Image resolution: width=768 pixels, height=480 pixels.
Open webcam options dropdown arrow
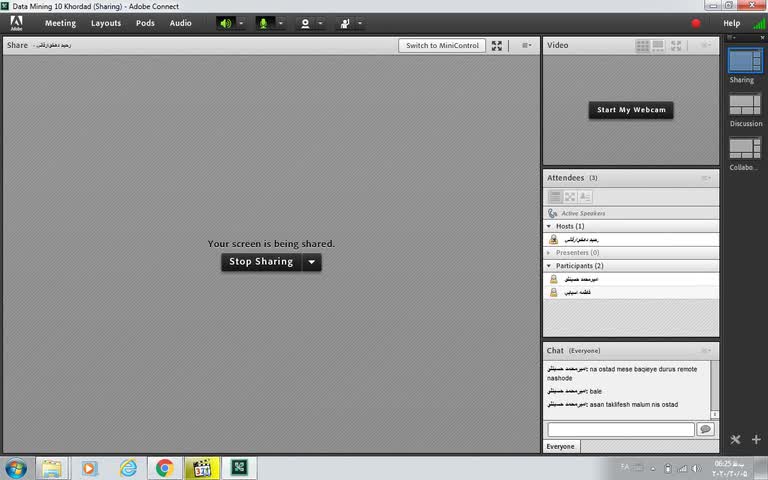coord(320,23)
